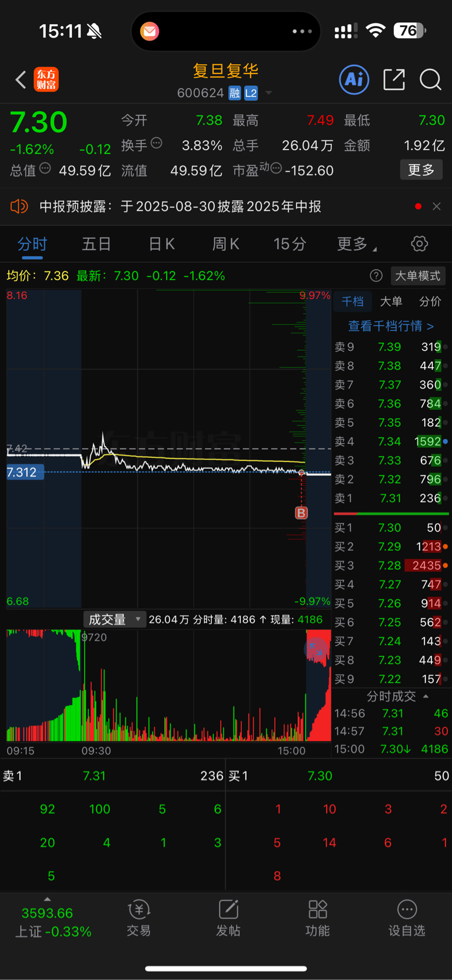Expand the stock code dropdown arrow
Image resolution: width=452 pixels, height=980 pixels.
(x=269, y=93)
